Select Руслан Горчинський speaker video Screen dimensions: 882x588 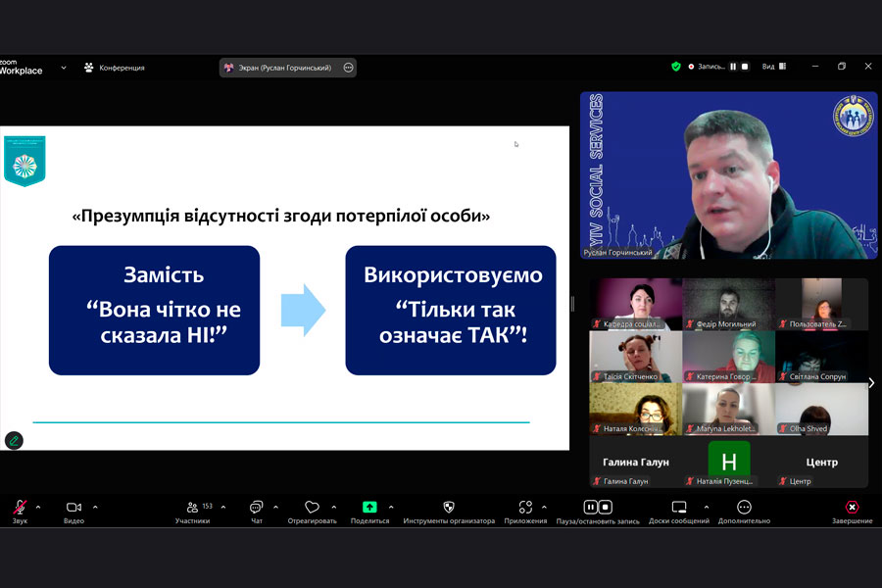pos(728,175)
